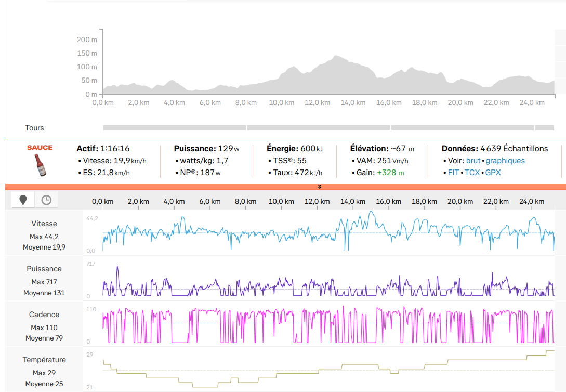Select the third lap bar in Tours
The height and width of the screenshot is (392, 566).
(462, 128)
